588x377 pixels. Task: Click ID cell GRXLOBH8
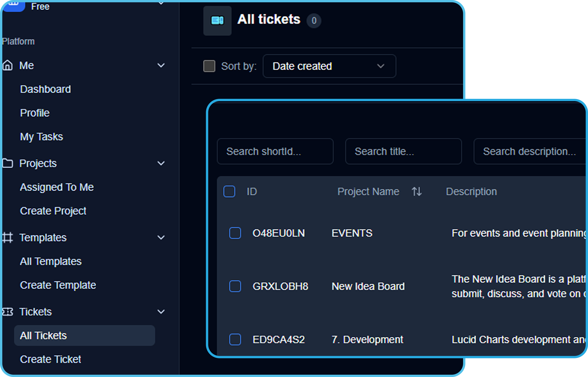click(281, 286)
